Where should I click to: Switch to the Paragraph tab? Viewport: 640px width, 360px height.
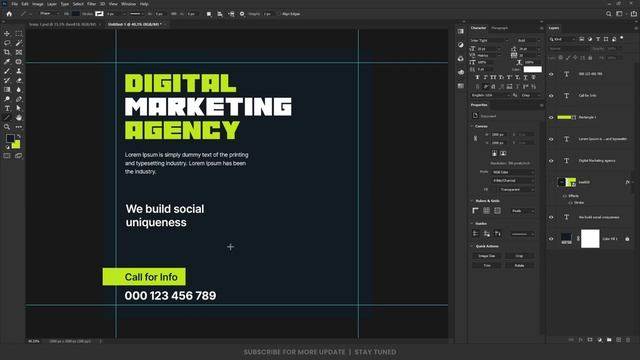coord(500,28)
